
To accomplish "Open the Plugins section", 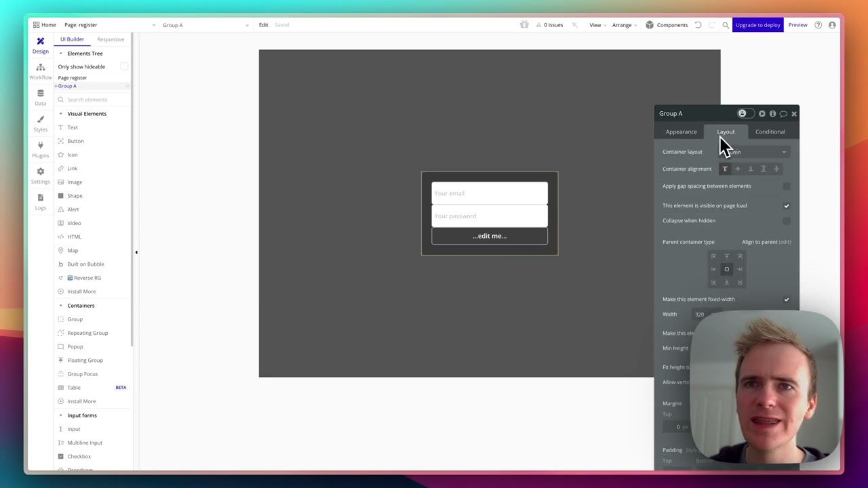I will tap(40, 150).
